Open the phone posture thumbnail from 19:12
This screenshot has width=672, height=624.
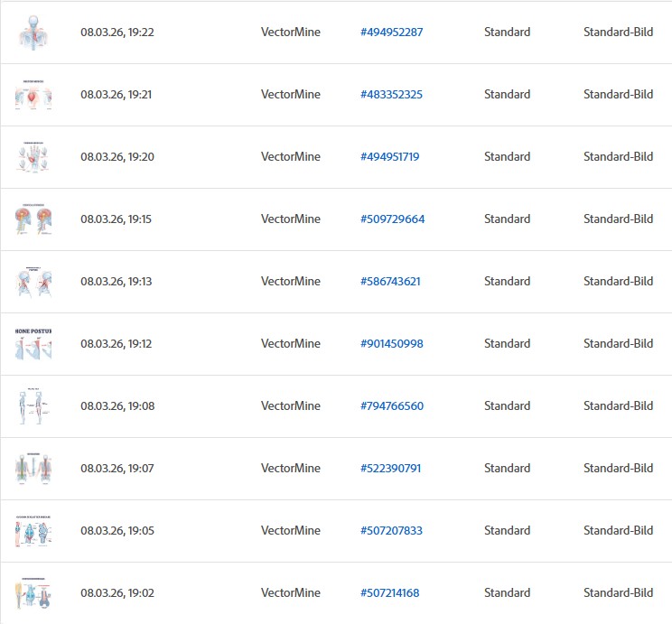pos(33,344)
